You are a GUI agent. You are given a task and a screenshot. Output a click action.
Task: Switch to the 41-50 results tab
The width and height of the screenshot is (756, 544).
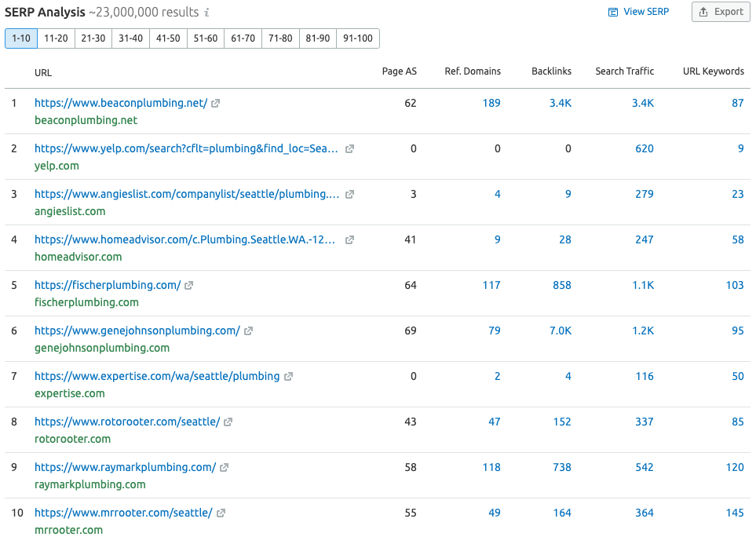click(x=168, y=38)
